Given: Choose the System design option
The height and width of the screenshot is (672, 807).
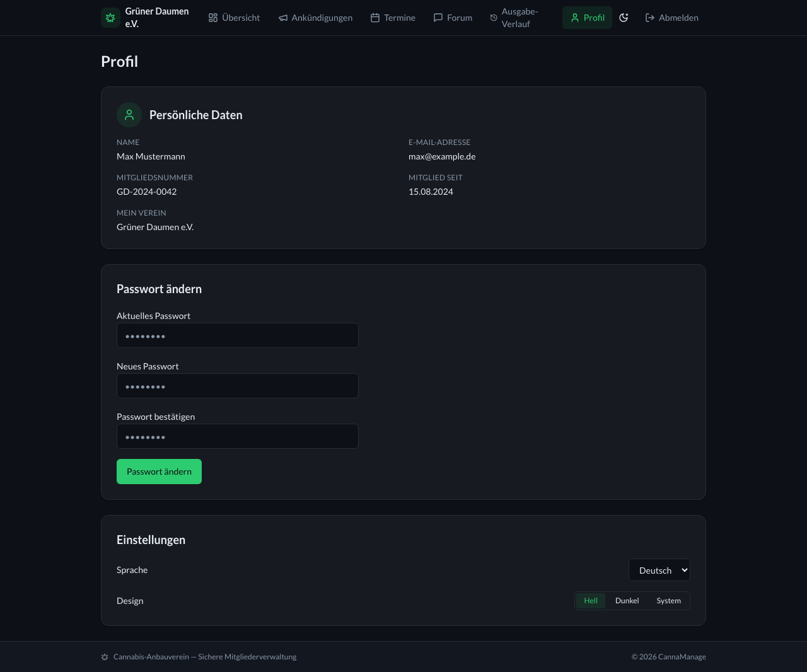Looking at the screenshot, I should [668, 601].
